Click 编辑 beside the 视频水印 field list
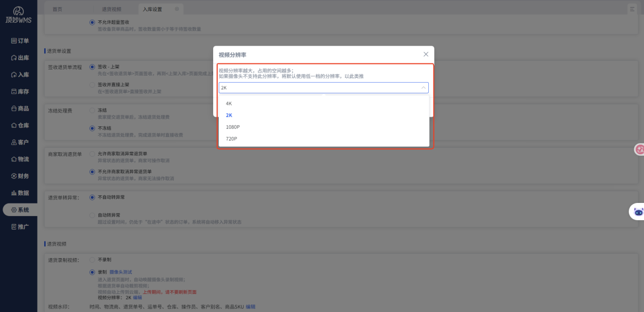This screenshot has width=644, height=312. click(251, 307)
